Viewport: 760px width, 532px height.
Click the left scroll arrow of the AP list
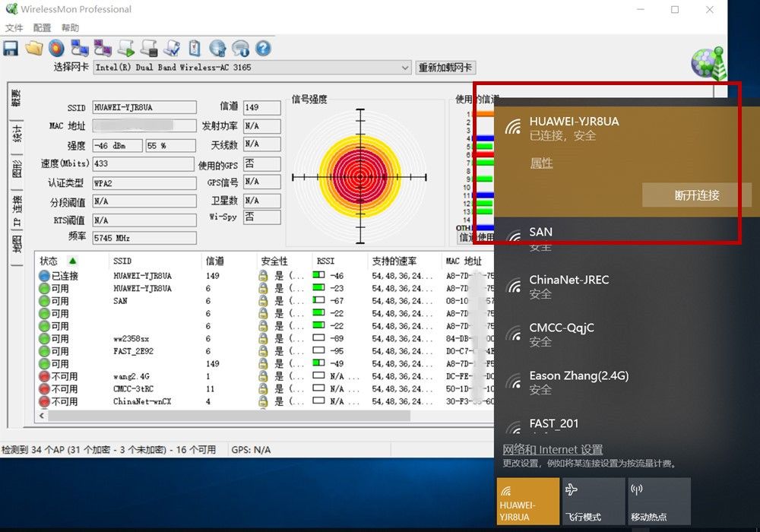tap(42, 416)
